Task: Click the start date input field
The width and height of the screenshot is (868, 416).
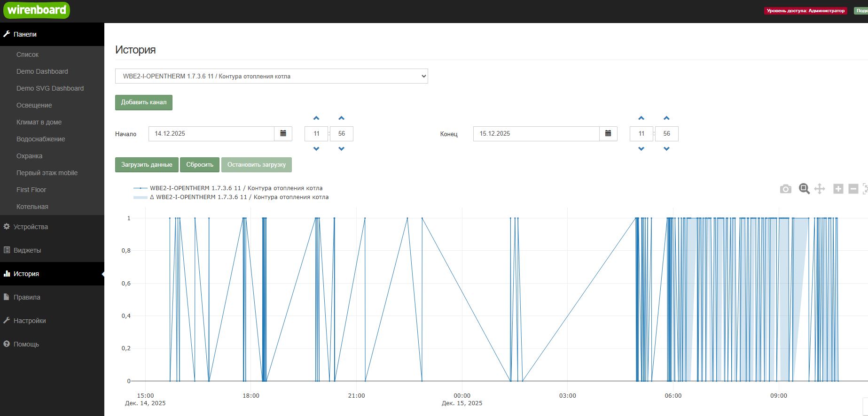Action: pyautogui.click(x=211, y=134)
